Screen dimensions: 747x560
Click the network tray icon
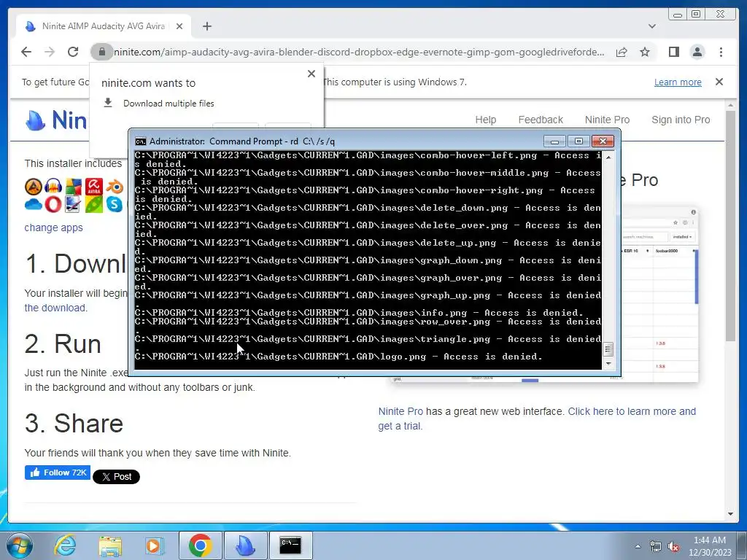point(656,547)
